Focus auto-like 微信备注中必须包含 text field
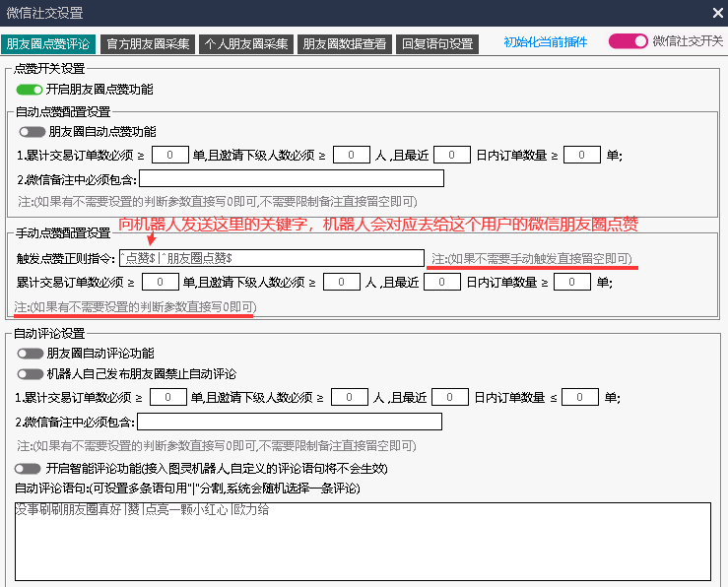 click(292, 178)
